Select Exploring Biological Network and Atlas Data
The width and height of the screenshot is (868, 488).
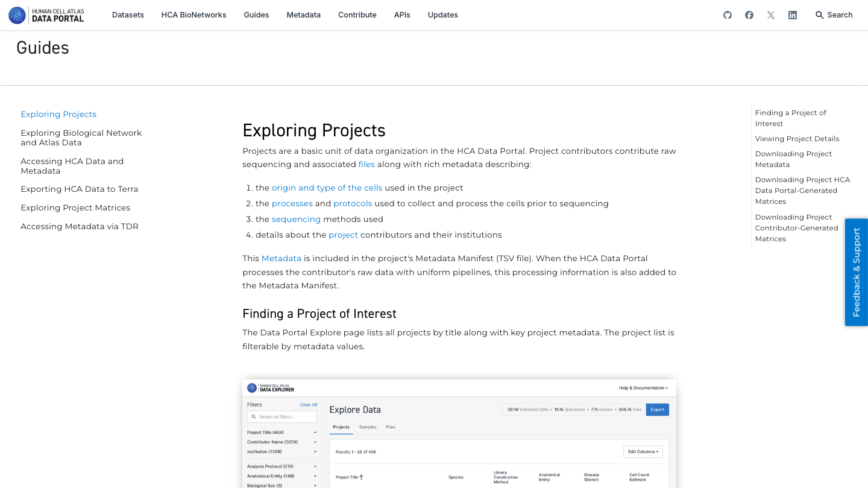pos(81,138)
